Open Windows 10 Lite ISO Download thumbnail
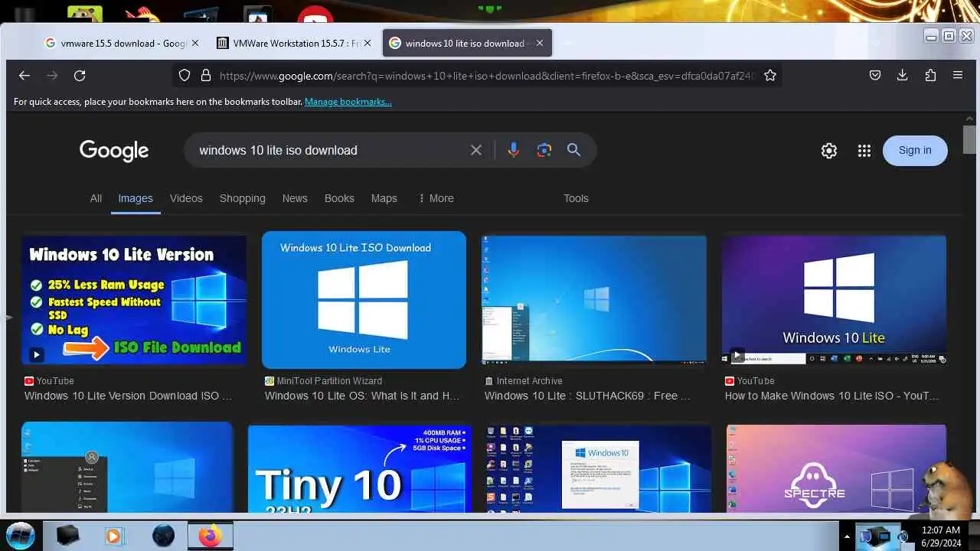 [x=364, y=300]
